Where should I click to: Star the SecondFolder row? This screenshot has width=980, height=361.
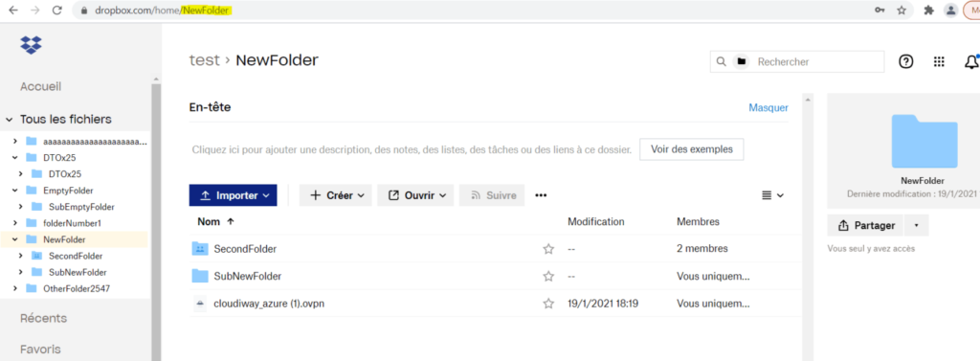(548, 249)
